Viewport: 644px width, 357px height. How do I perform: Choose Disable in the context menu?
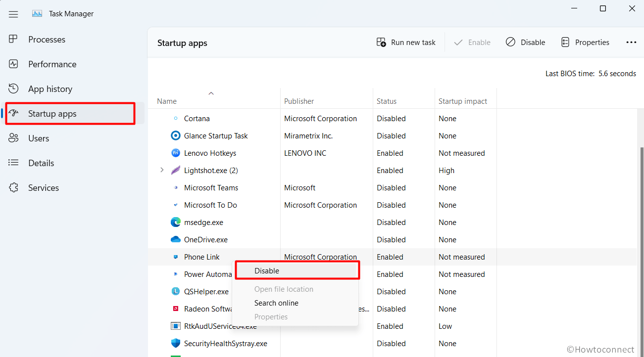point(297,271)
